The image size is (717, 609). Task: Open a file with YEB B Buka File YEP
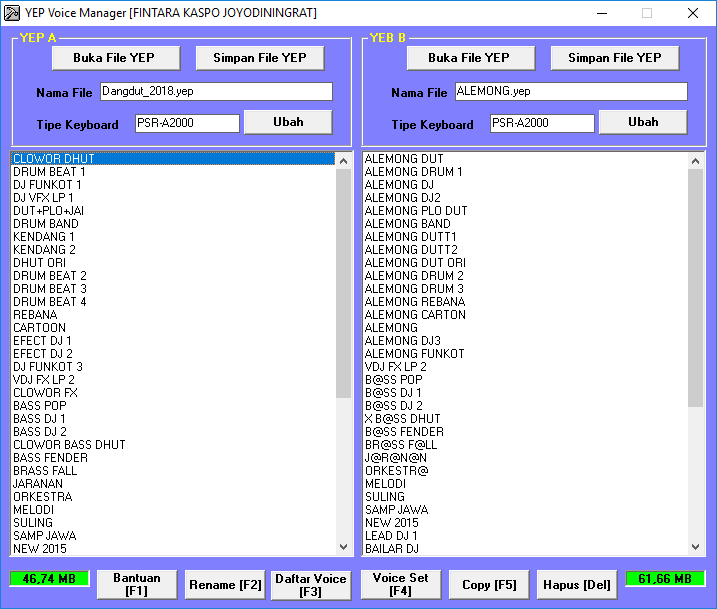coord(471,58)
